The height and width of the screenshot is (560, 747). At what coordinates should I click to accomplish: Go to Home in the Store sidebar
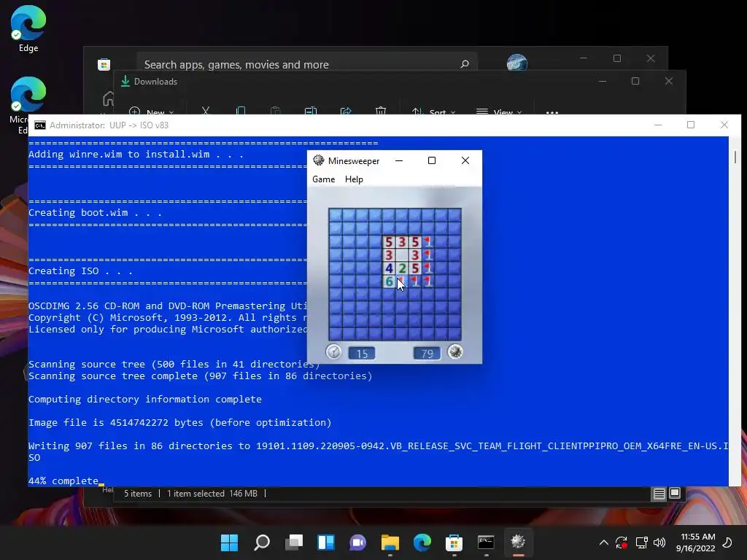[x=109, y=98]
